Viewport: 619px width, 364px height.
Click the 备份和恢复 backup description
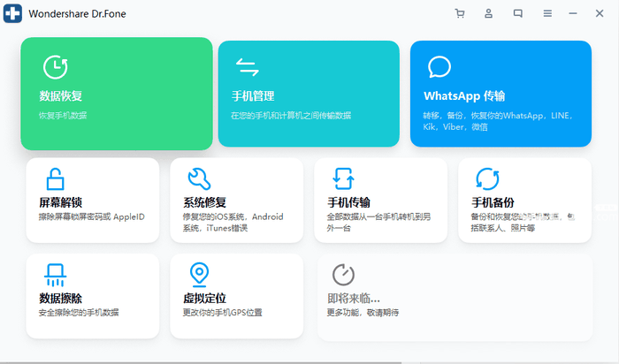tap(523, 223)
